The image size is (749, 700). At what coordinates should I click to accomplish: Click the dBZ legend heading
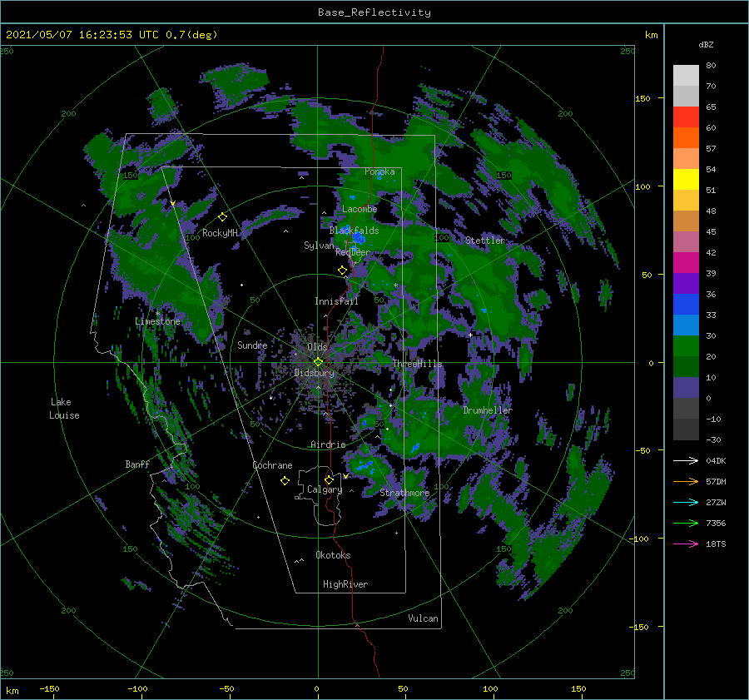[706, 44]
